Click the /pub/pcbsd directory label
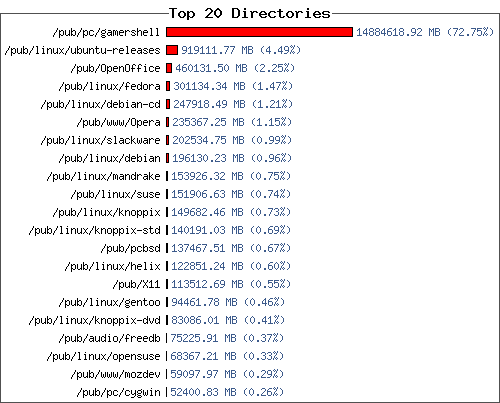Viewport: 500px width, 403px height. [130, 249]
